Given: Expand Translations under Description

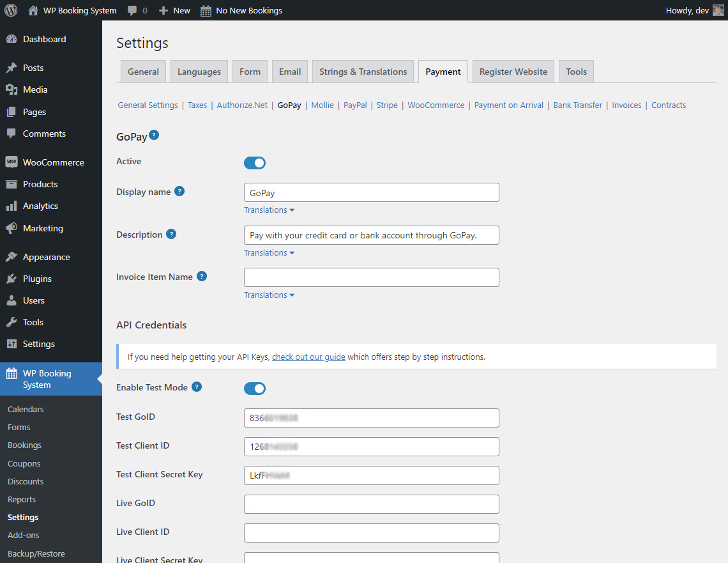Looking at the screenshot, I should [x=269, y=252].
